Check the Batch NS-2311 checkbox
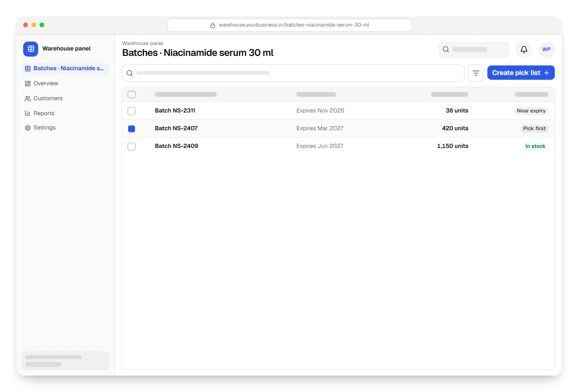Image resolution: width=578 pixels, height=392 pixels. [132, 111]
